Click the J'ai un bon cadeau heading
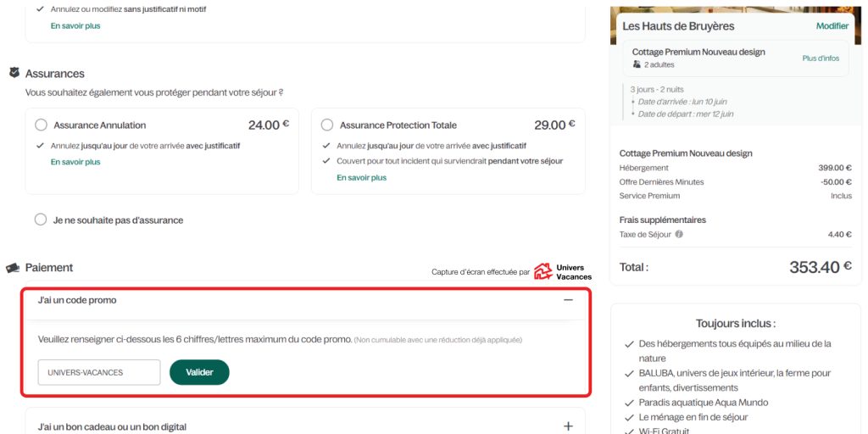This screenshot has height=434, width=868. [112, 426]
